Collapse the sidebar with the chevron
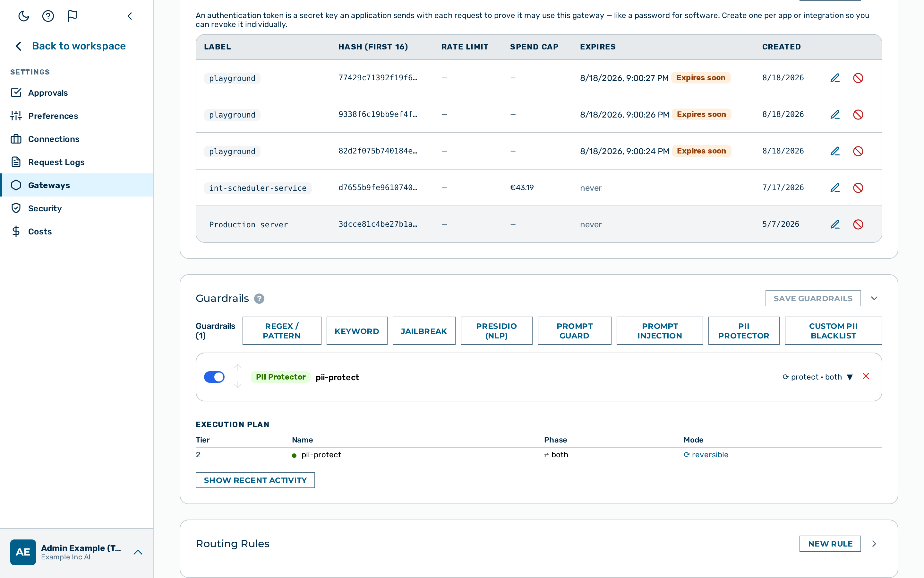Image resolution: width=924 pixels, height=578 pixels. click(x=130, y=16)
